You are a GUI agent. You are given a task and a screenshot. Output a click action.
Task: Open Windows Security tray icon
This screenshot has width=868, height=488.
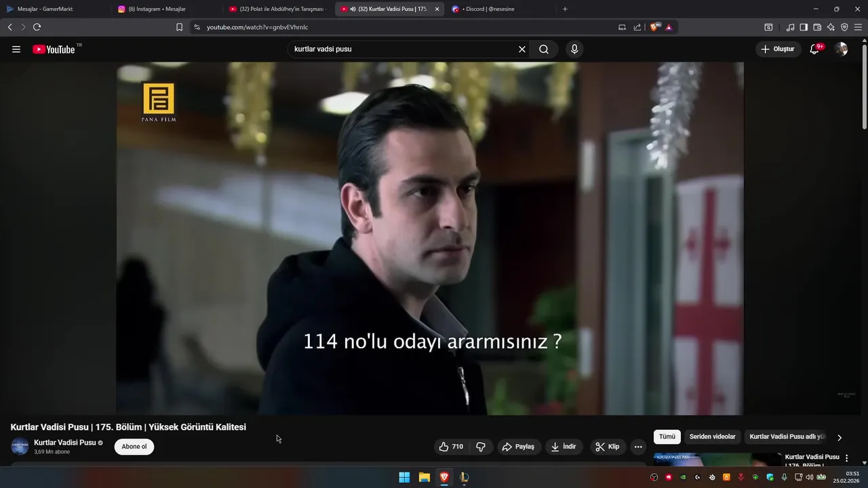click(x=770, y=477)
